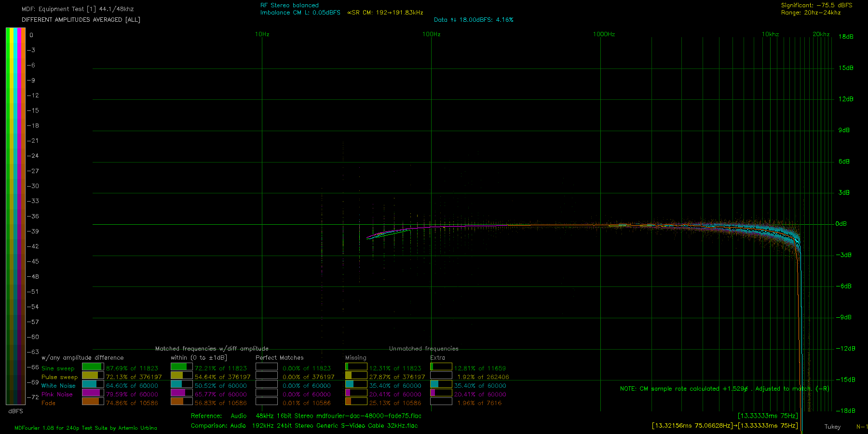Viewport: 868px width, 434px height.
Task: Click the Significant: -75.5 dBFS text
Action: pos(816,5)
